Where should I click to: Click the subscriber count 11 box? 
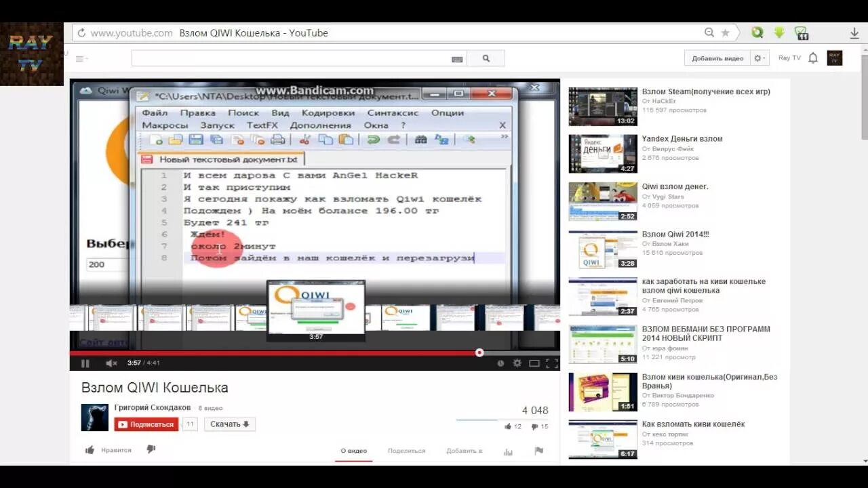190,424
